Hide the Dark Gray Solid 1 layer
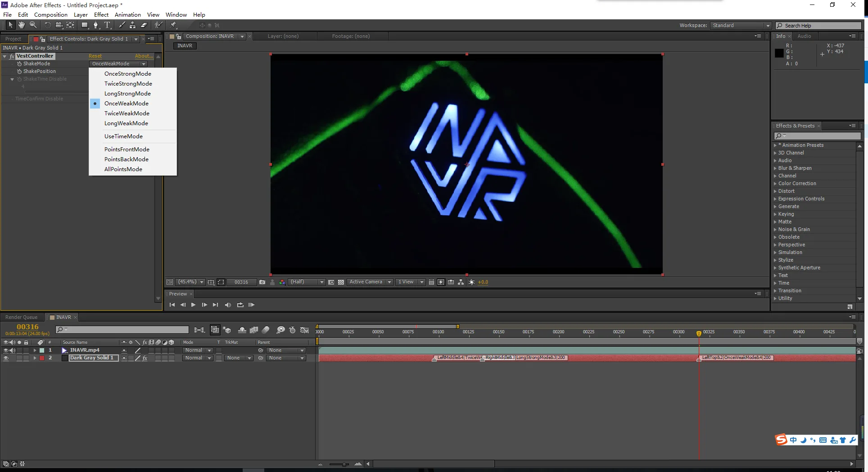Image resolution: width=868 pixels, height=472 pixels. 6,358
